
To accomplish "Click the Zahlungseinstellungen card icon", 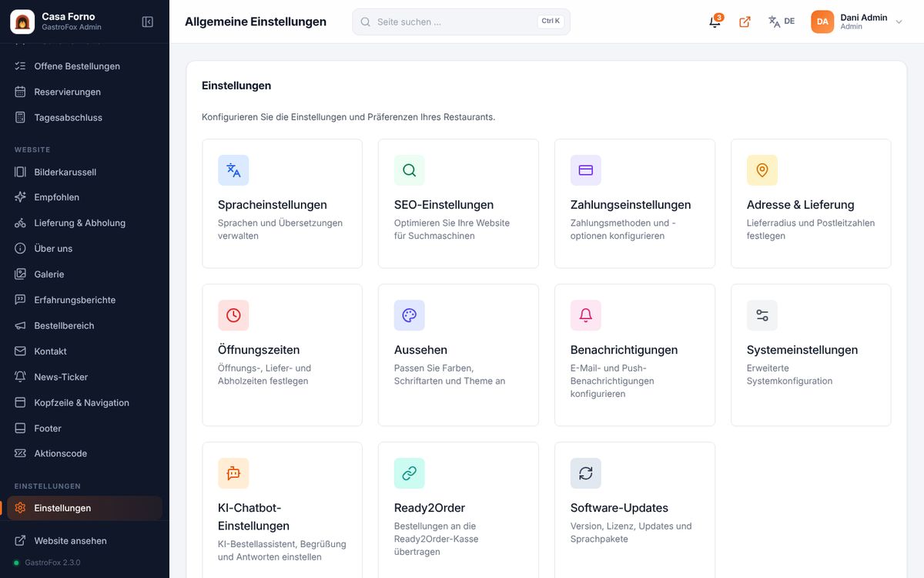I will tap(586, 170).
